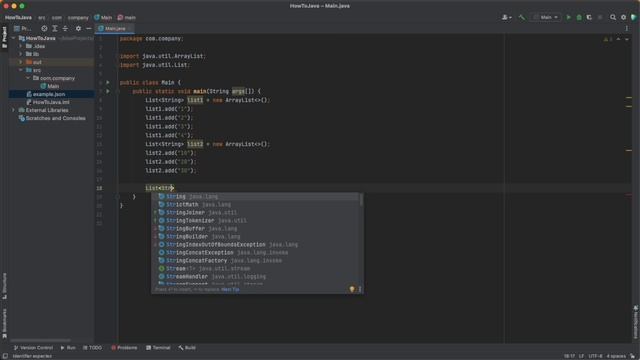
Task: Open the Version Control tool tab
Action: [33, 348]
